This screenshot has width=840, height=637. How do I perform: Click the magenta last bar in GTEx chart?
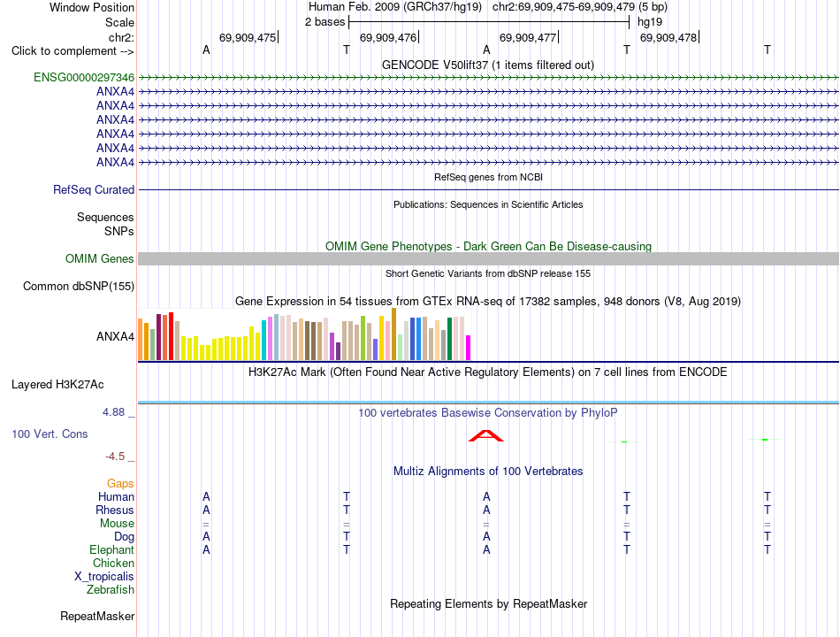coord(469,348)
